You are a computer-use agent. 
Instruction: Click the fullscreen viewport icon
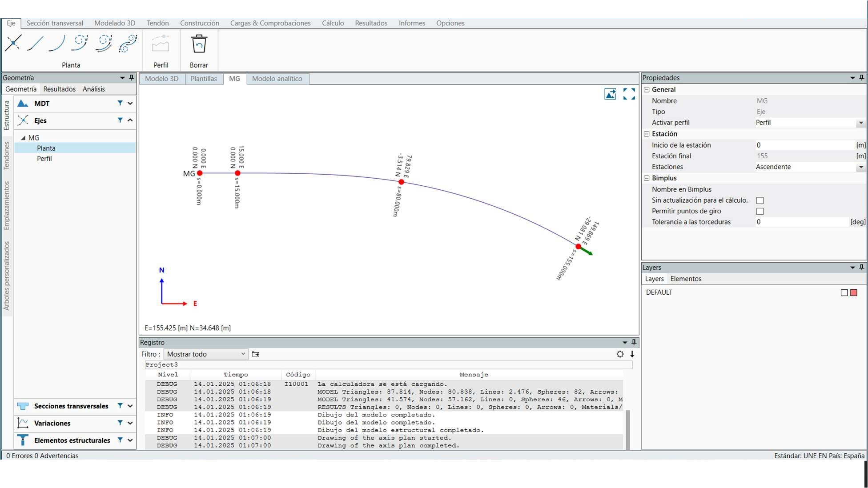coord(629,94)
